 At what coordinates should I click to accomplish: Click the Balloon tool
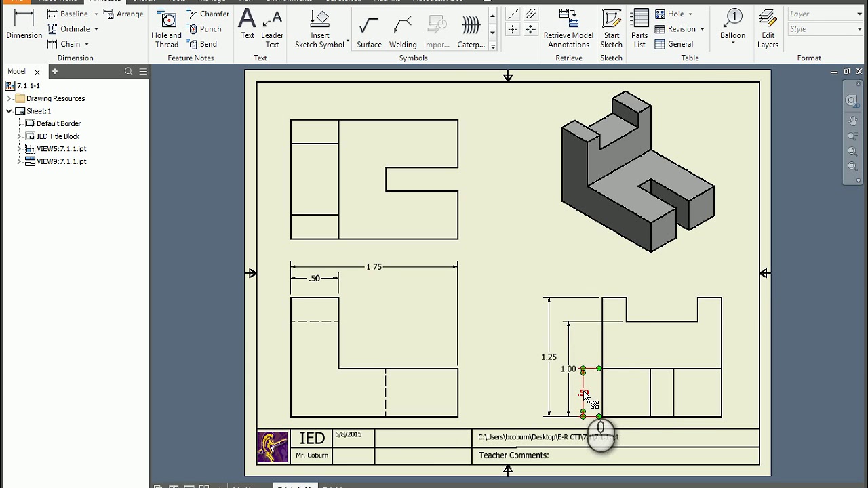click(732, 24)
